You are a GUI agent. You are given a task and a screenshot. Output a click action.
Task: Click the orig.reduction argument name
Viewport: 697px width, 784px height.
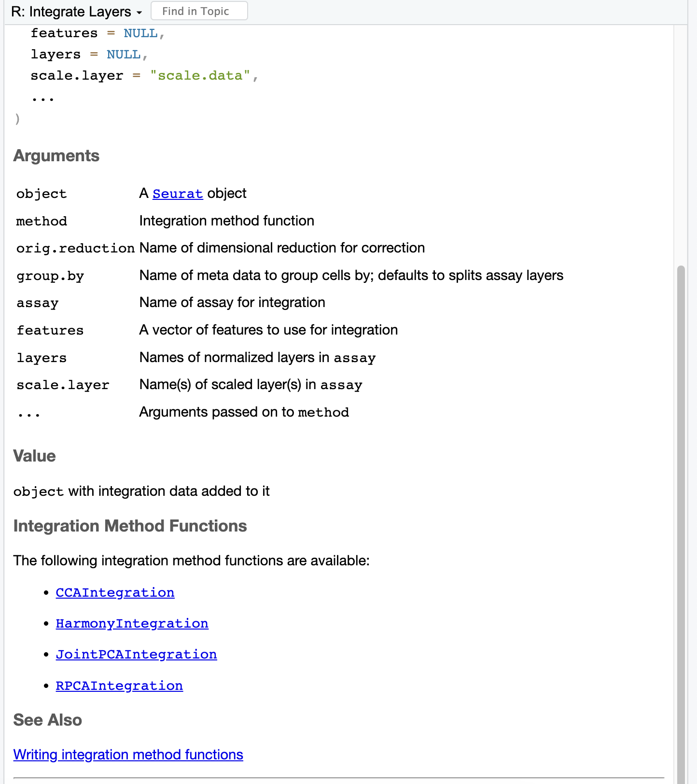(x=75, y=248)
